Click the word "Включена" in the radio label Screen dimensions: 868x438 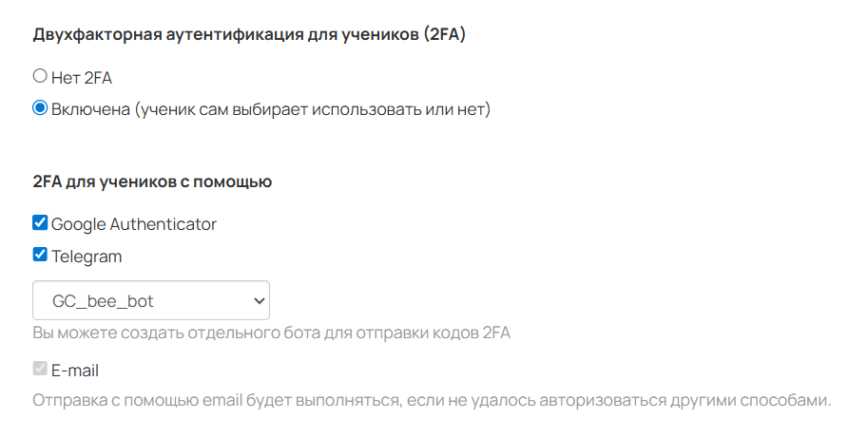tap(90, 109)
